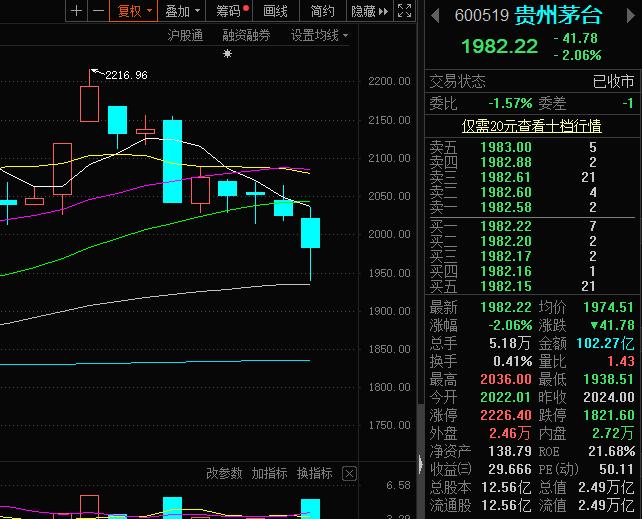
Task: Zoom out chart with minus button
Action: pyautogui.click(x=99, y=11)
